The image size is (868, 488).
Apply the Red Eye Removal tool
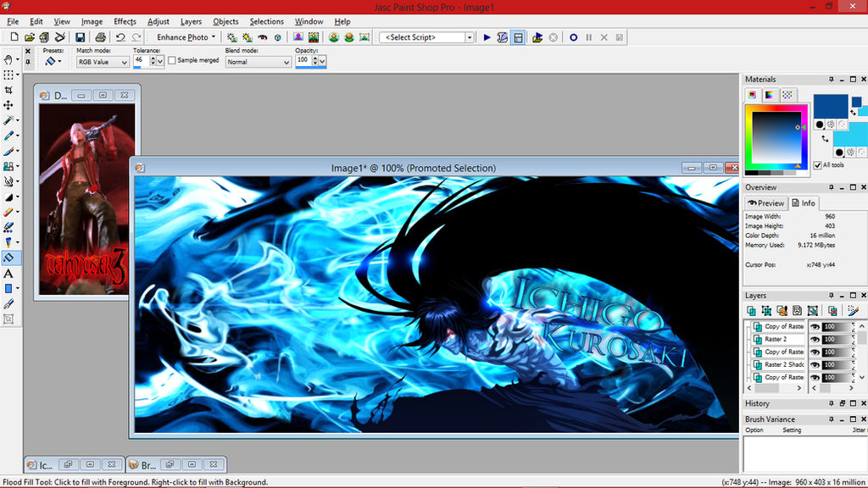point(263,37)
